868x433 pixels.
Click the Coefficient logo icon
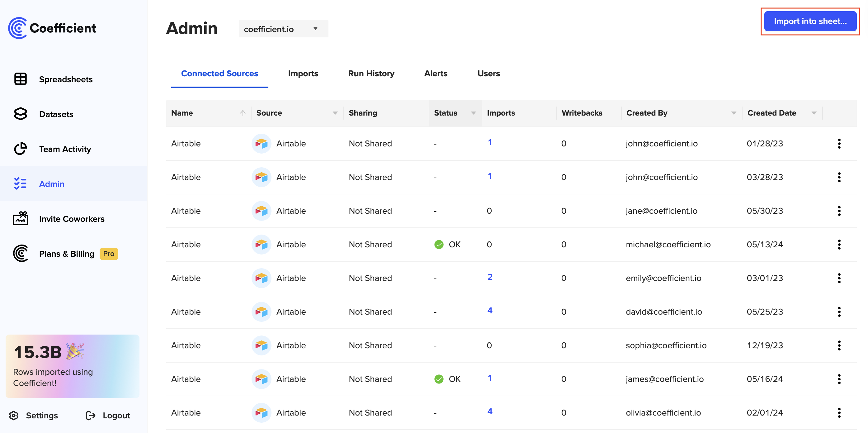pyautogui.click(x=17, y=28)
